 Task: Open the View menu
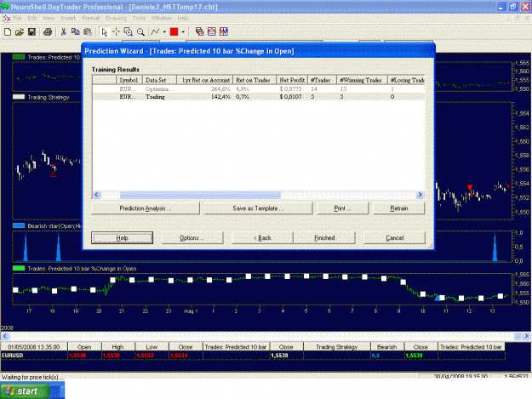tap(49, 19)
